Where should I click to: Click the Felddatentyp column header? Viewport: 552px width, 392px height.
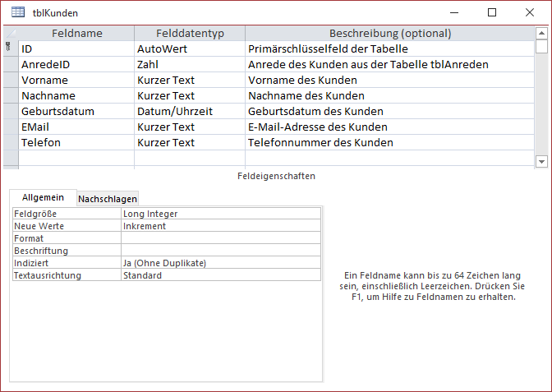(x=190, y=34)
